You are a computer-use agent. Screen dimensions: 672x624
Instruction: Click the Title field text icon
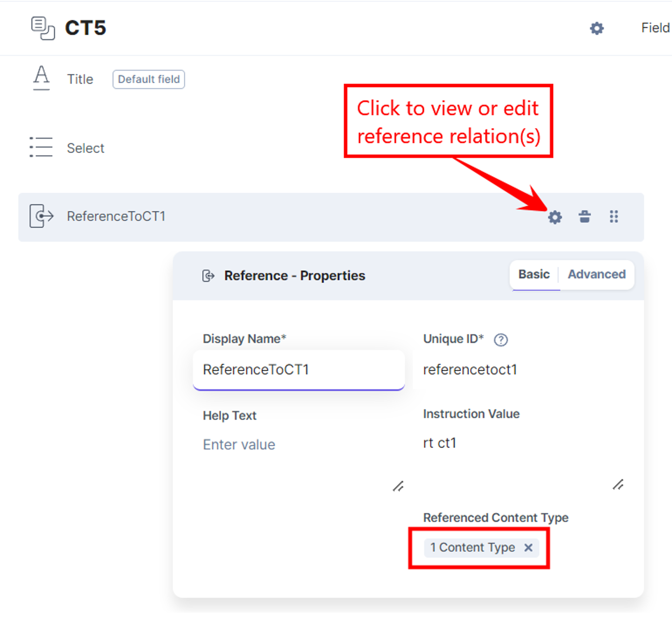pos(41,78)
